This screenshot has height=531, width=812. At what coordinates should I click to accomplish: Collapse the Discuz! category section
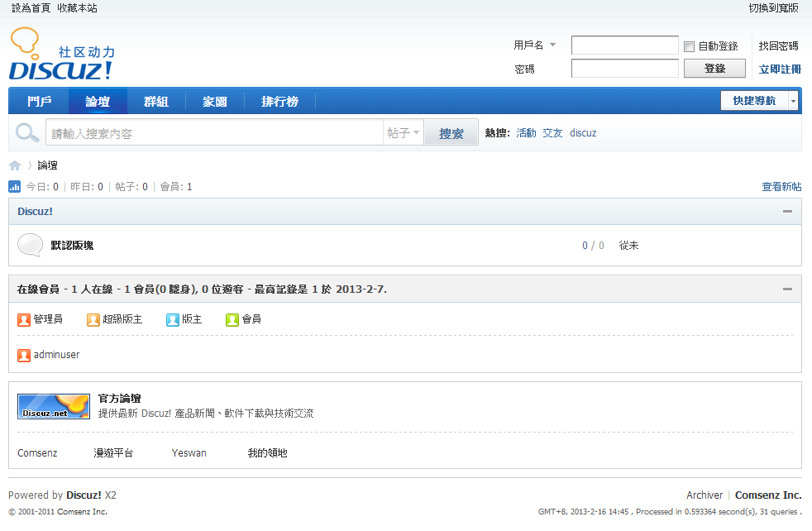point(787,212)
